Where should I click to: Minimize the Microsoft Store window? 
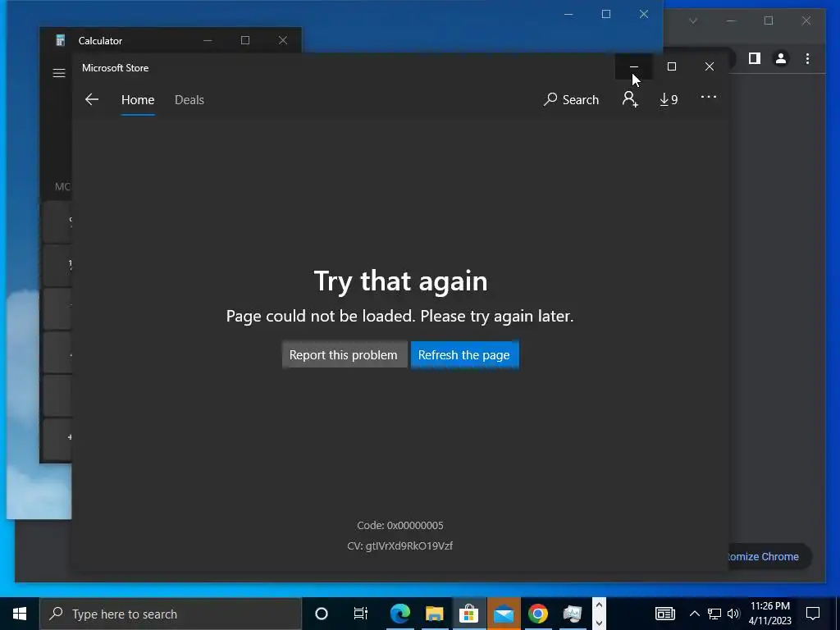(634, 66)
